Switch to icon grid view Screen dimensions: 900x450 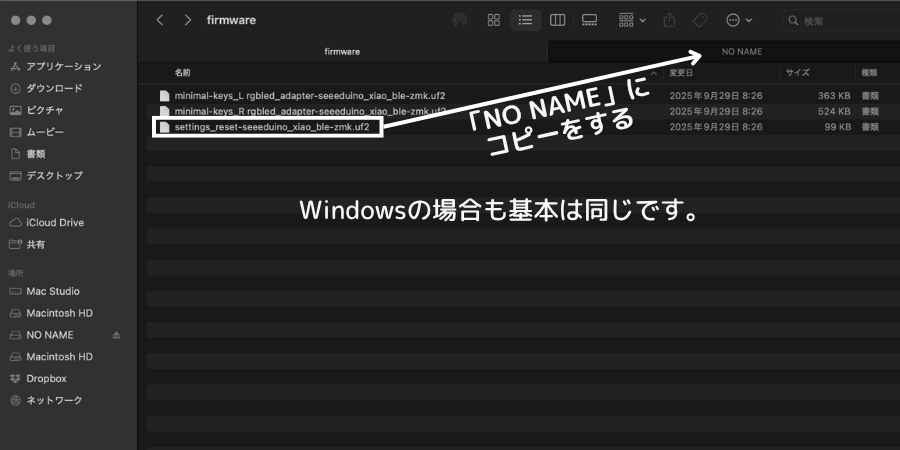493,20
